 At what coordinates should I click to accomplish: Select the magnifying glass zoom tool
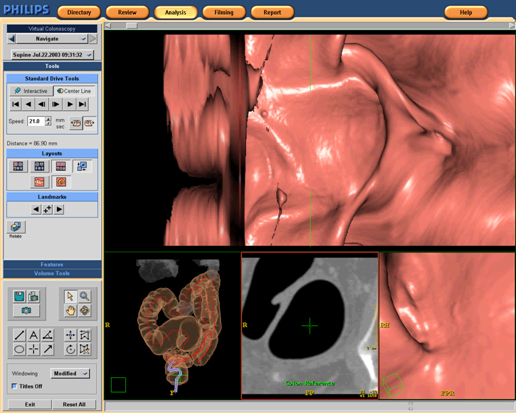[85, 296]
